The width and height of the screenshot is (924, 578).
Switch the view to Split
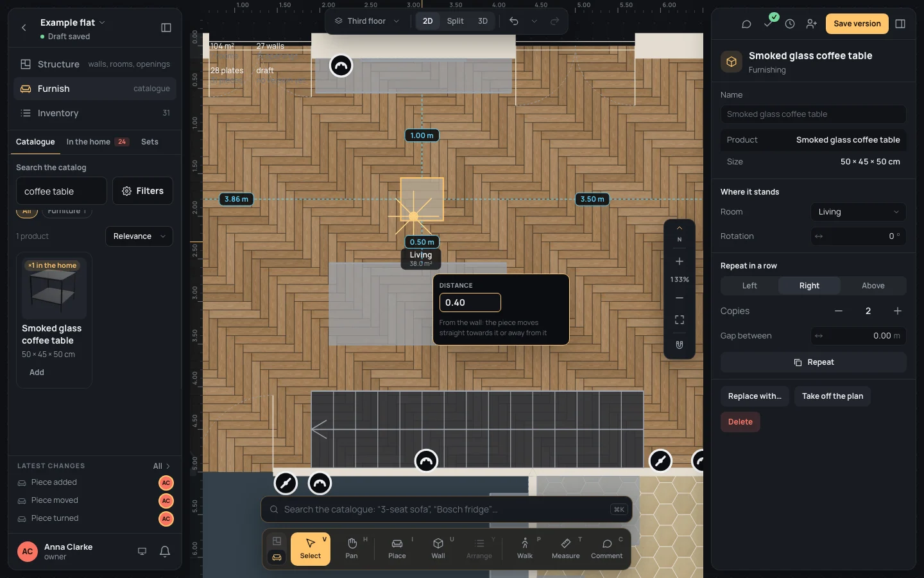click(x=456, y=21)
